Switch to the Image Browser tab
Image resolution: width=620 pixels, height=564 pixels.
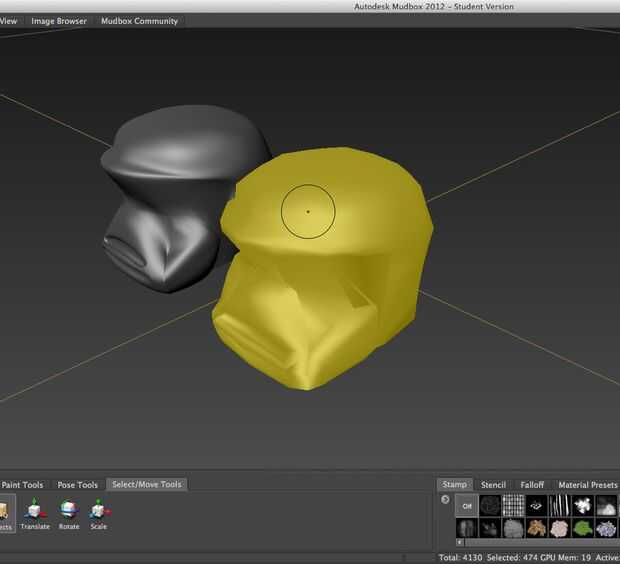59,21
